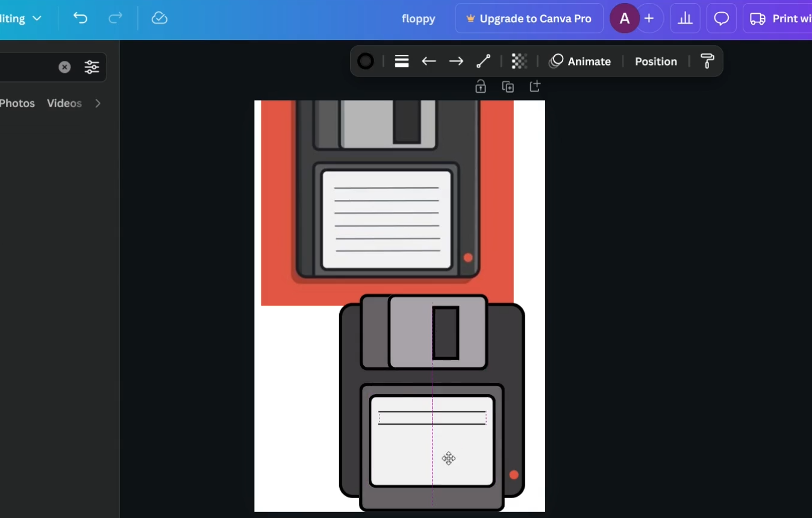The height and width of the screenshot is (518, 812).
Task: Click the line weight icon
Action: [x=401, y=61]
